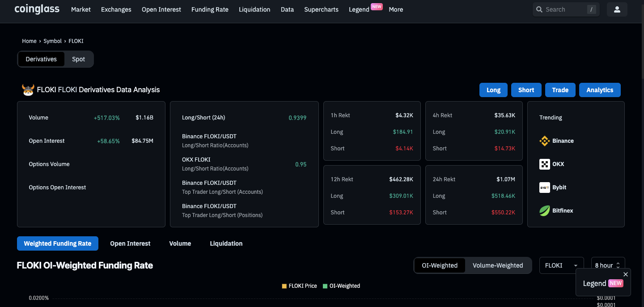The width and height of the screenshot is (644, 307).
Task: Open the floating Legend NEW button
Action: (603, 283)
